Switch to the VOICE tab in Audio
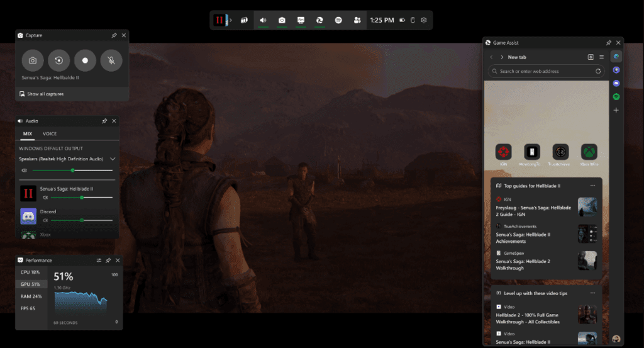Image resolution: width=644 pixels, height=348 pixels. pyautogui.click(x=50, y=133)
